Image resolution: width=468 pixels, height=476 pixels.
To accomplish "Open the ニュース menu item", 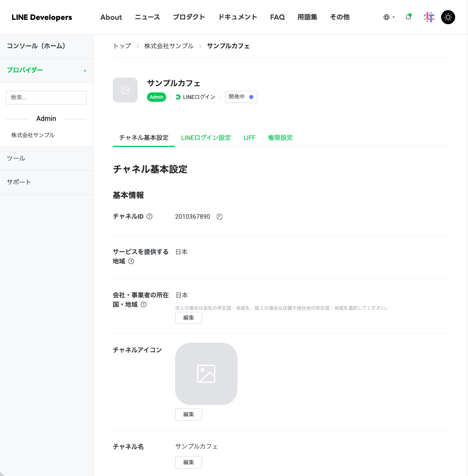I will (x=147, y=17).
